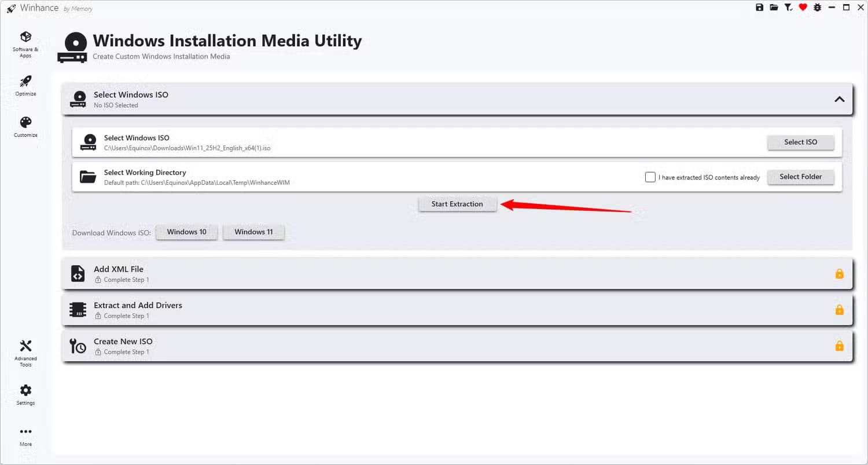
Task: Click 'Create Custom Windows Installation Media' subtitle
Action: (x=161, y=56)
